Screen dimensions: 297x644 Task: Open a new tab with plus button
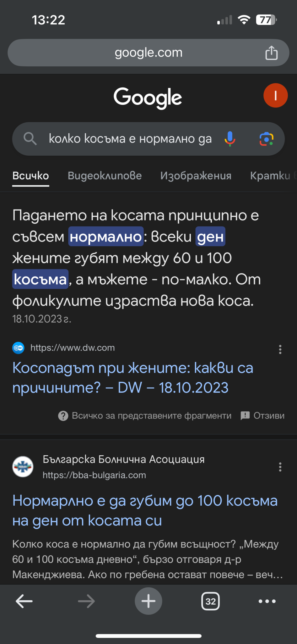coord(148,601)
